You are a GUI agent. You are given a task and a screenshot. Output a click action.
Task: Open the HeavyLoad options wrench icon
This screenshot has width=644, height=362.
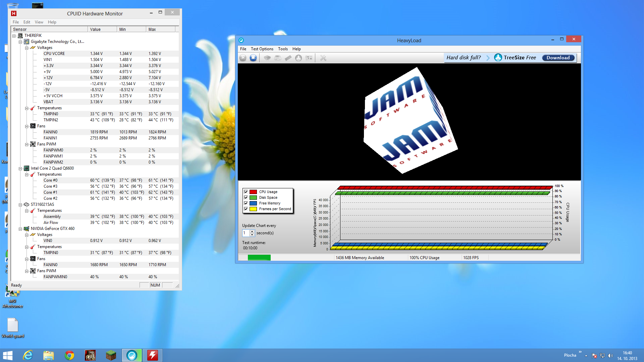coord(323,58)
